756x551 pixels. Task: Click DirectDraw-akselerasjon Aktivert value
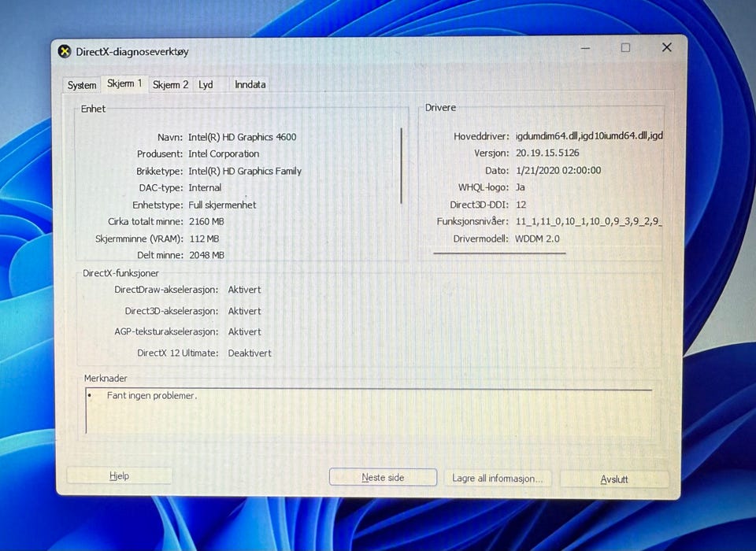(244, 290)
